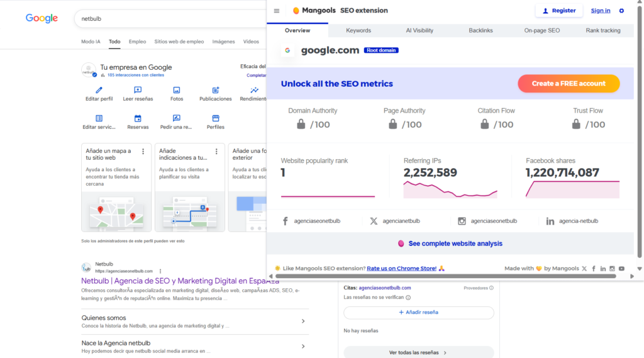Screen dimensions: 644x358
Task: Select Sitios web de empleo tab
Action: tap(179, 42)
